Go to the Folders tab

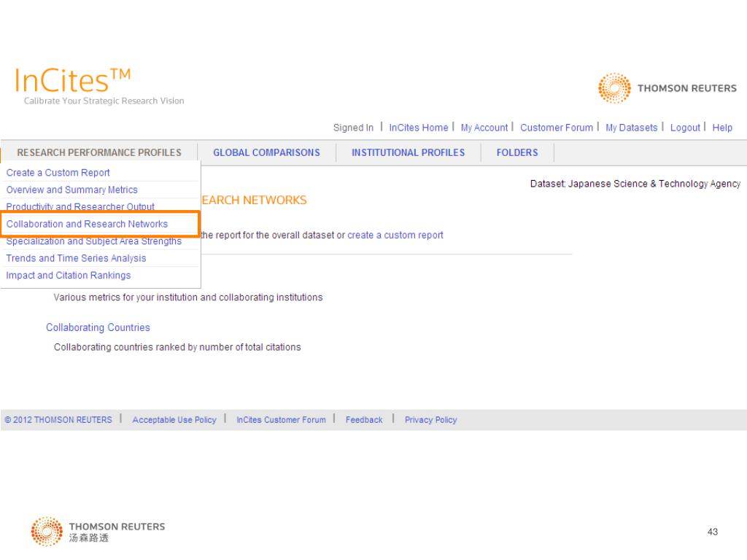[x=517, y=152]
